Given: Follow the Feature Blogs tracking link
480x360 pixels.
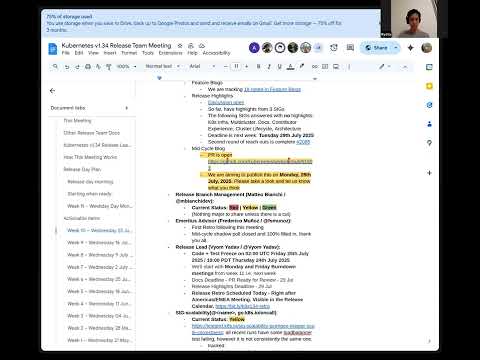Looking at the screenshot, I should (x=272, y=89).
